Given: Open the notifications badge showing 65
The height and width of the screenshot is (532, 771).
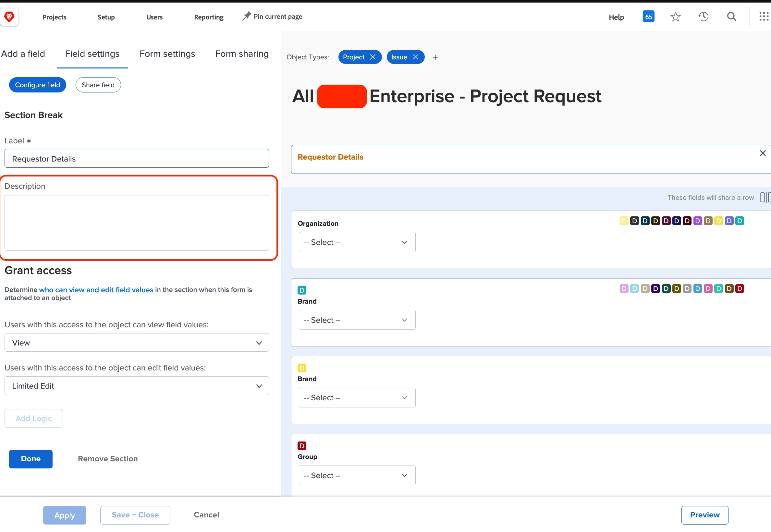Looking at the screenshot, I should coord(648,17).
